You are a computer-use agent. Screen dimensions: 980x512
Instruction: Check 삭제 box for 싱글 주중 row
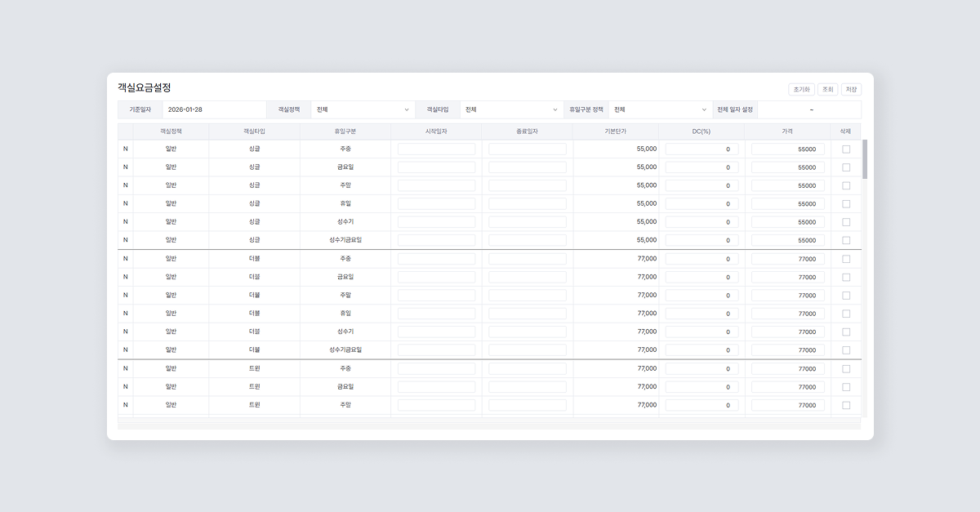point(846,149)
